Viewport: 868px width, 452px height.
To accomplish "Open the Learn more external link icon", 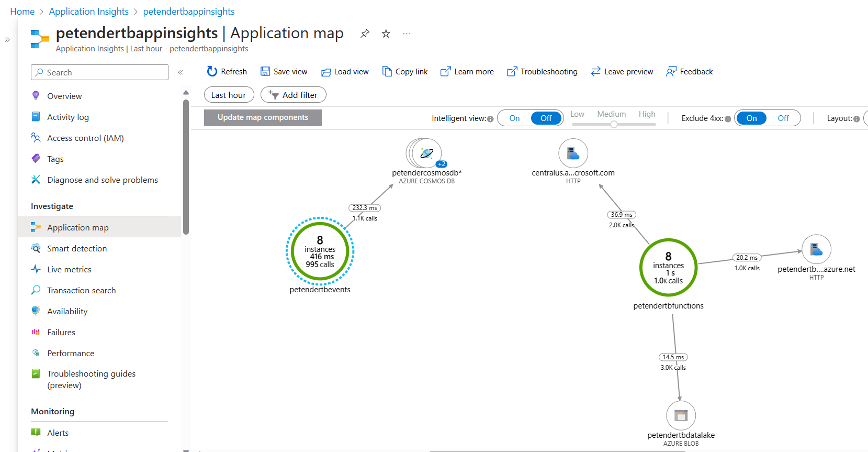I will [445, 71].
